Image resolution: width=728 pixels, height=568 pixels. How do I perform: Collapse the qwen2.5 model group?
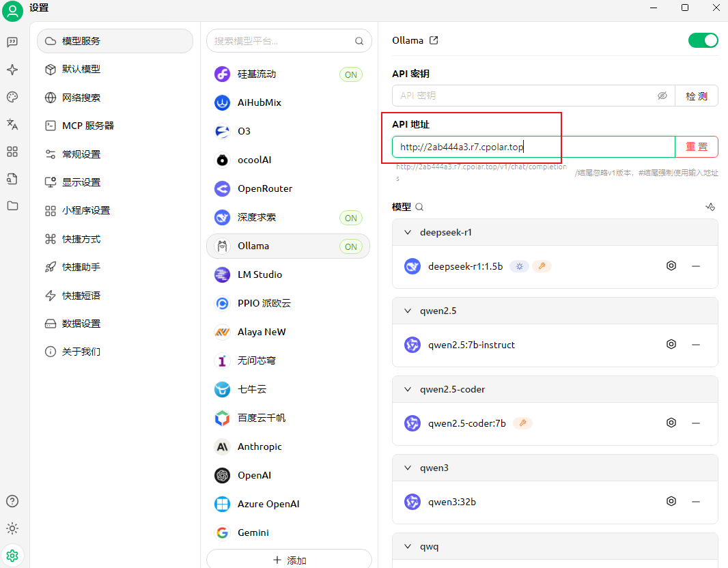coord(408,311)
